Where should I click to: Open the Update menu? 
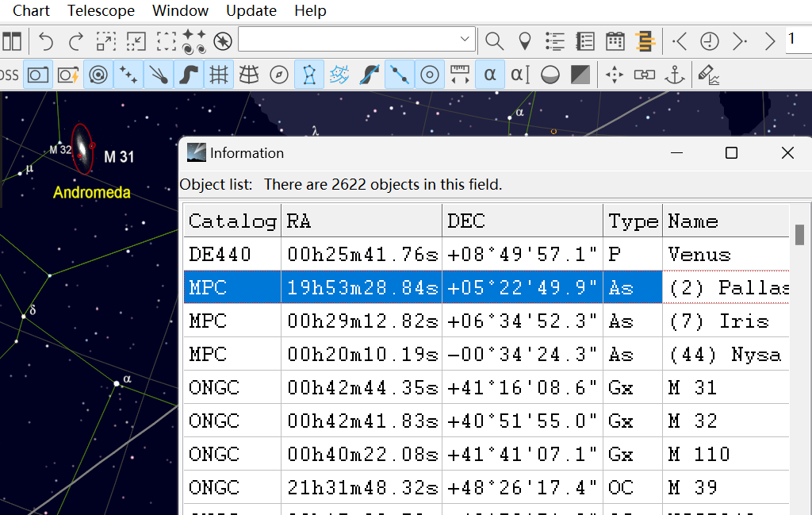point(251,11)
